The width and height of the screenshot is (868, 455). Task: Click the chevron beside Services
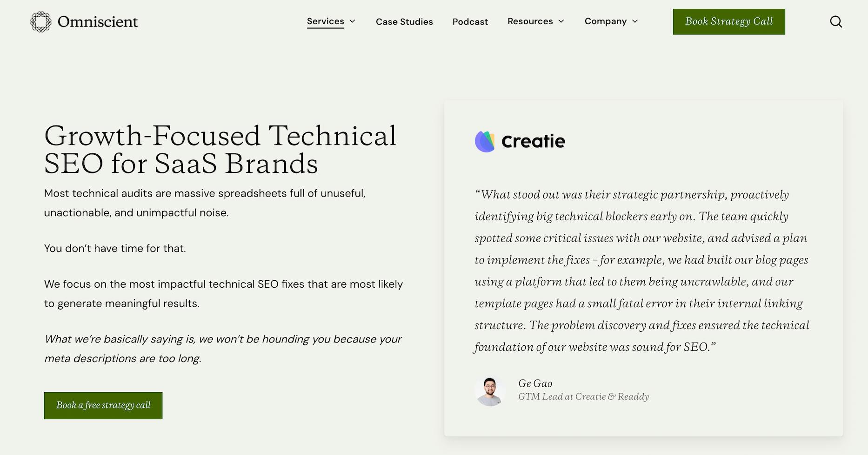(x=351, y=21)
